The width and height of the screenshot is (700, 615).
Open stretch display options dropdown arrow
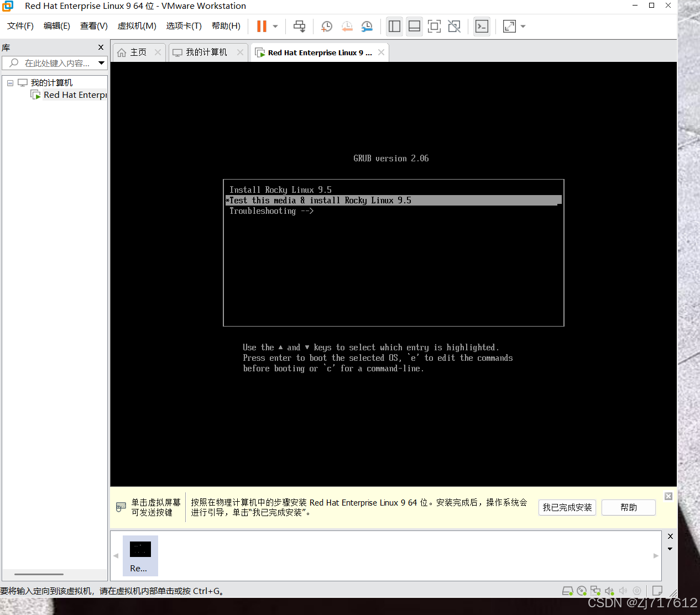523,26
